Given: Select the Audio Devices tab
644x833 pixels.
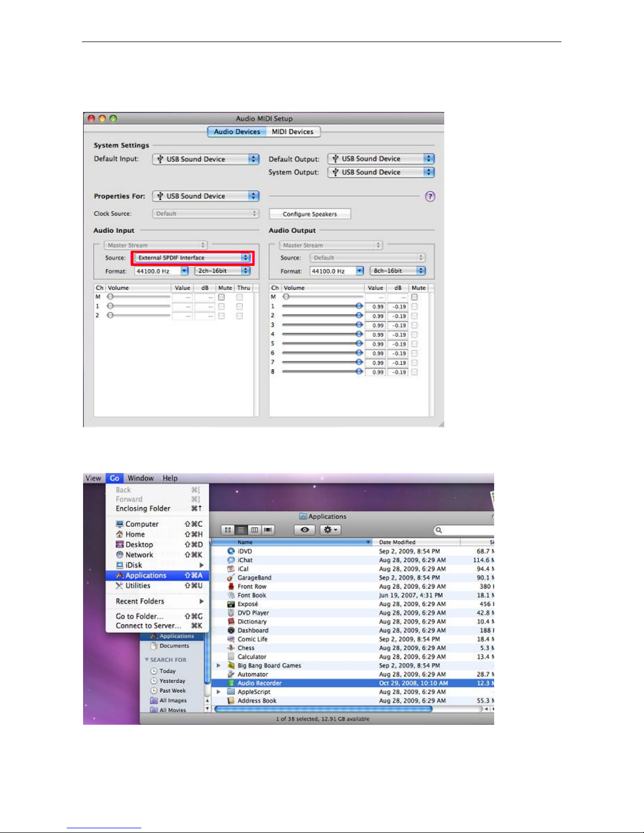Looking at the screenshot, I should coord(237,131).
